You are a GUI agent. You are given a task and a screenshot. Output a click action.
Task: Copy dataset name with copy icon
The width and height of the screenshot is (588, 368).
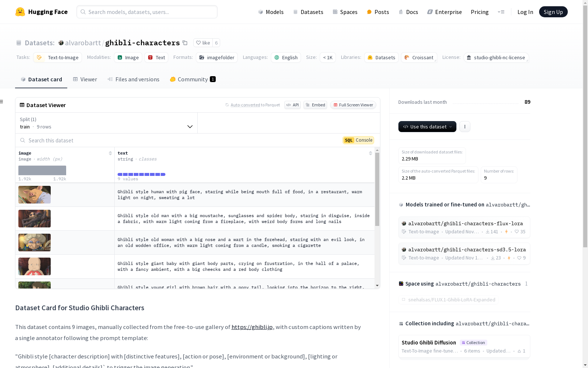[x=185, y=43]
